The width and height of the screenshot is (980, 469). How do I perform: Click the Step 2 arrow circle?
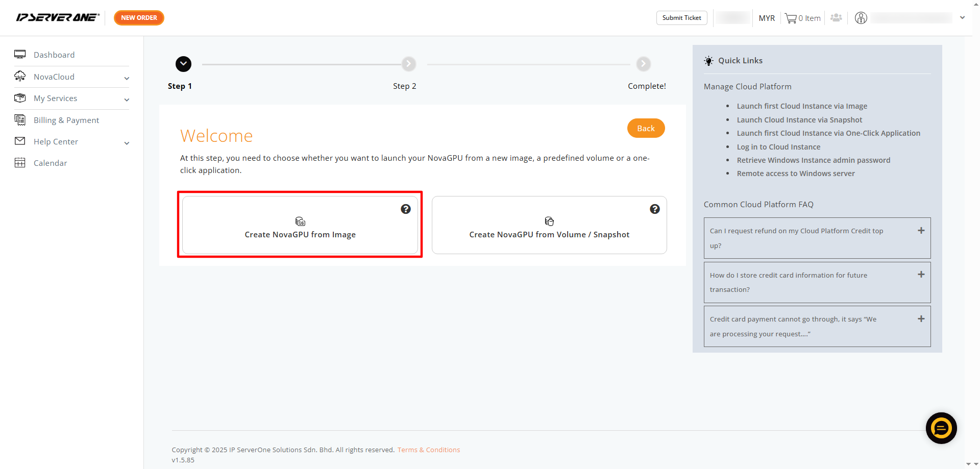408,64
